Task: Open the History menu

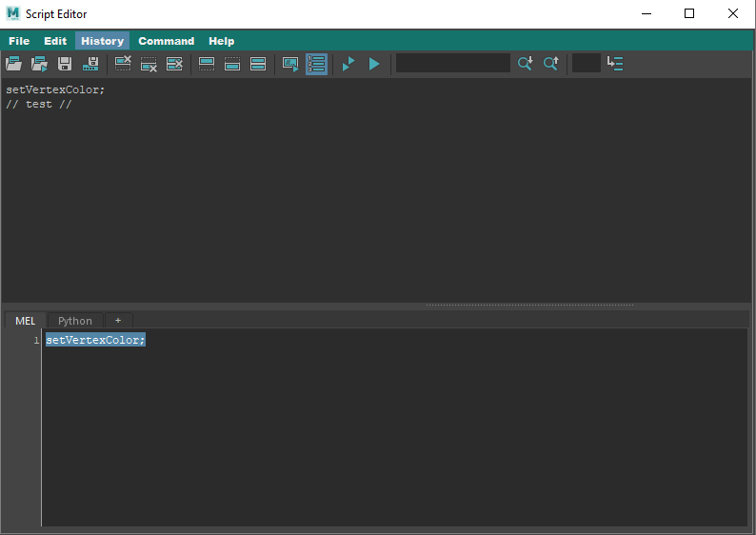Action: click(102, 41)
